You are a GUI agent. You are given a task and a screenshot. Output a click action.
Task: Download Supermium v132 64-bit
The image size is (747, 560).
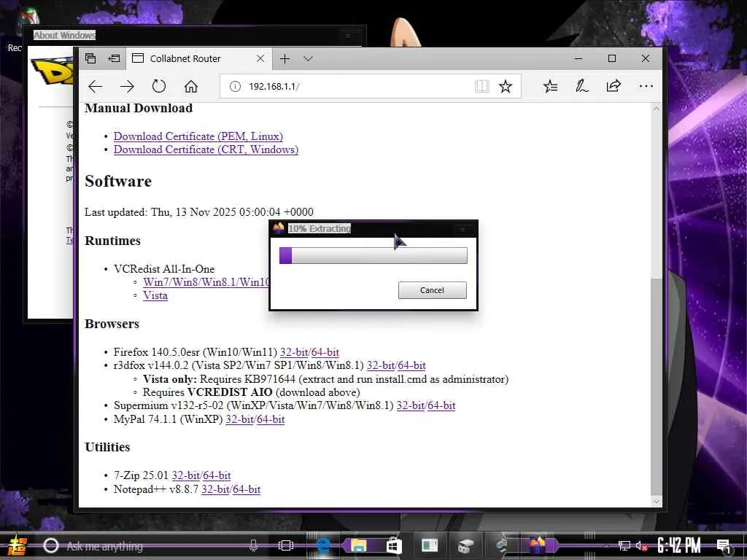(441, 405)
